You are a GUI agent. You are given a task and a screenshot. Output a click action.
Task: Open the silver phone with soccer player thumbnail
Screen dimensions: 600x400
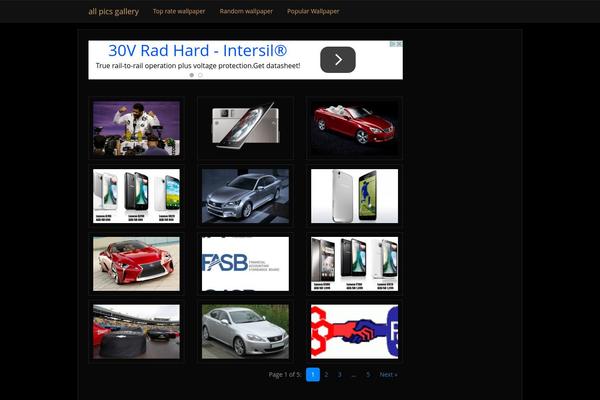[x=354, y=196]
